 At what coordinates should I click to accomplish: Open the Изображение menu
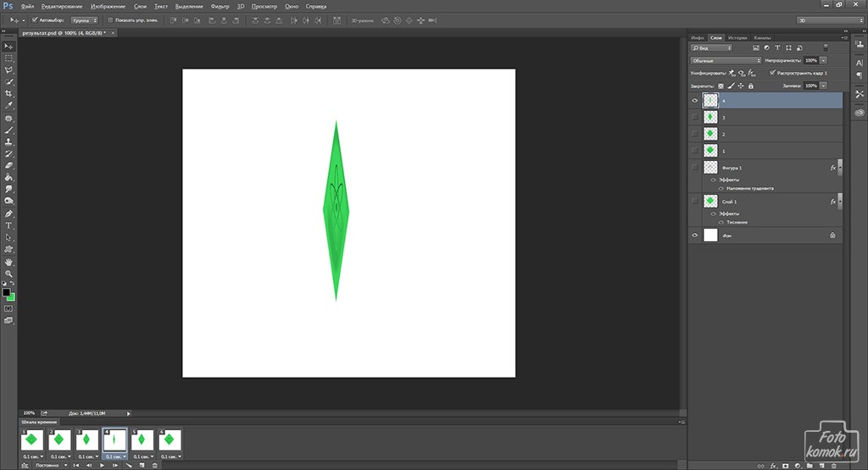(108, 6)
